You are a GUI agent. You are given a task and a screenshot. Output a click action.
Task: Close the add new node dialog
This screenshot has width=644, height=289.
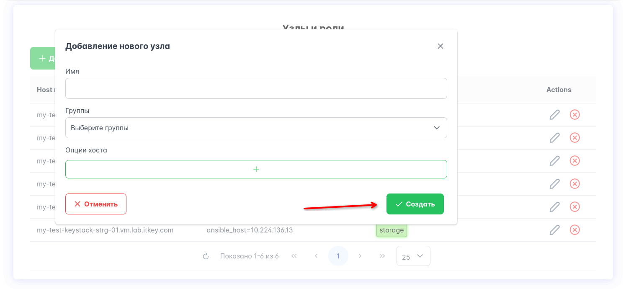[440, 46]
